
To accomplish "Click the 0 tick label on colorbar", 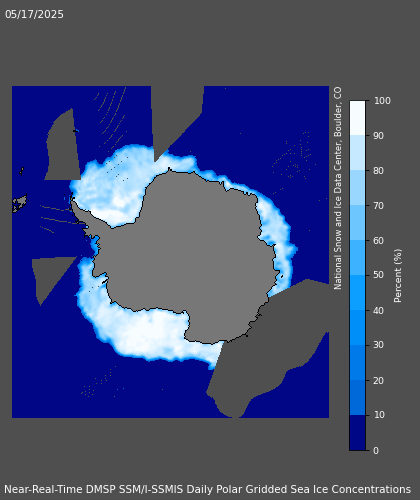I will [376, 451].
